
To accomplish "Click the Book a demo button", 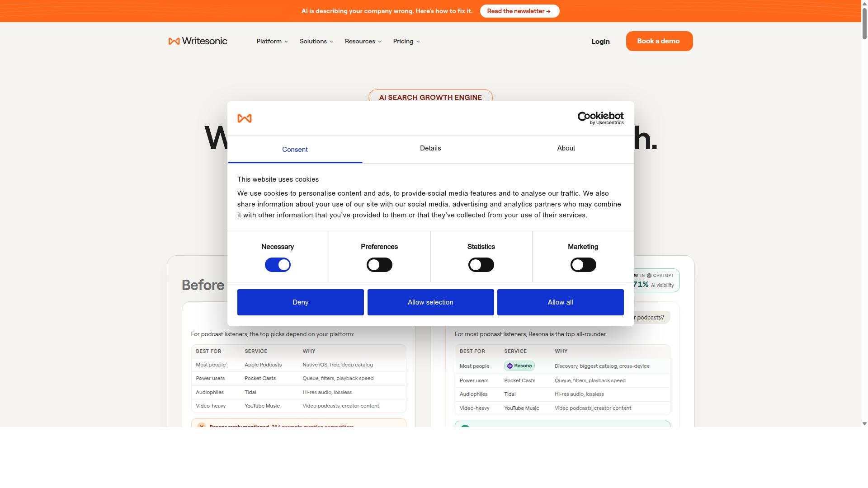I will 659,41.
